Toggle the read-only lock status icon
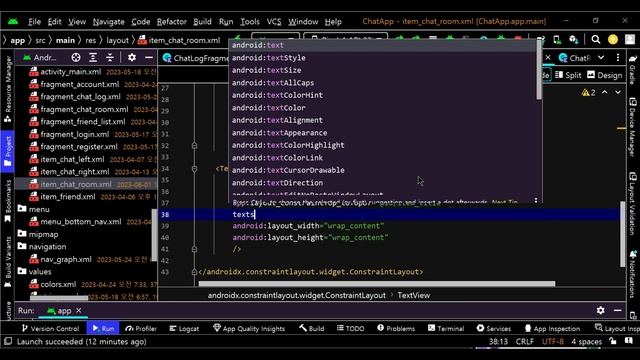The width and height of the screenshot is (640, 360). 613,341
